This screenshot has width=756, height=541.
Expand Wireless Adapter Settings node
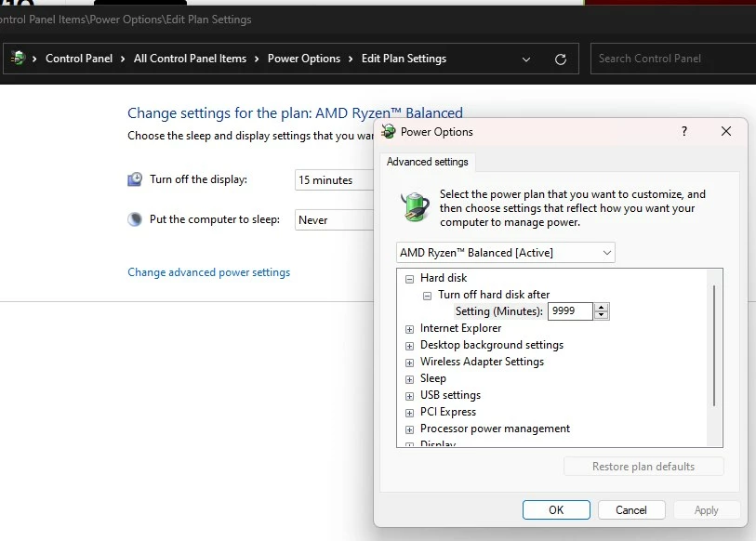(409, 363)
